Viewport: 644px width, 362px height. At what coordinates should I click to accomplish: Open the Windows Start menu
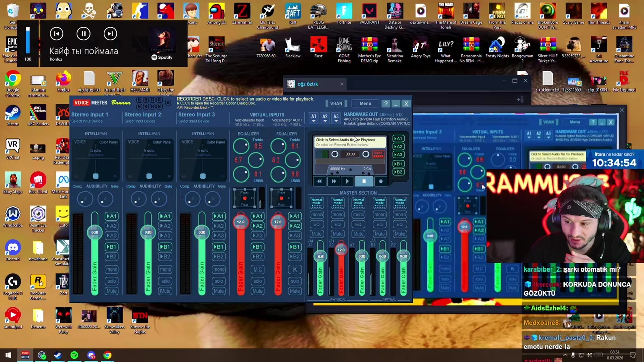tap(8, 356)
